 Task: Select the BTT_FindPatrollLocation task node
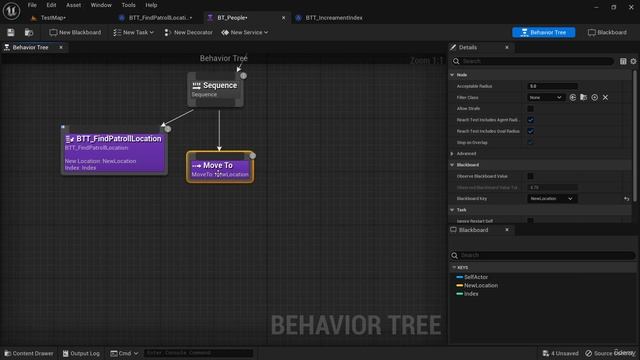114,150
